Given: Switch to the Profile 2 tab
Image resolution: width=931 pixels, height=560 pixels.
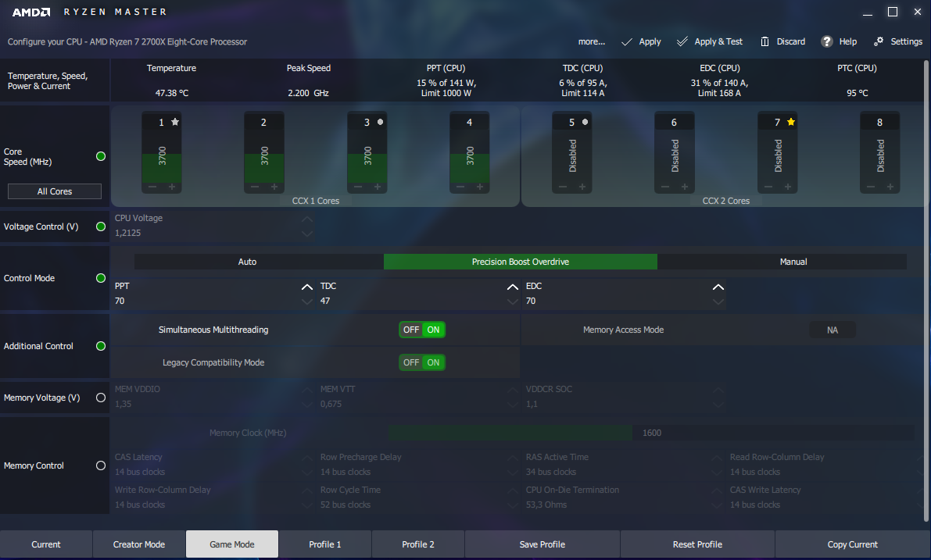Looking at the screenshot, I should (x=418, y=544).
